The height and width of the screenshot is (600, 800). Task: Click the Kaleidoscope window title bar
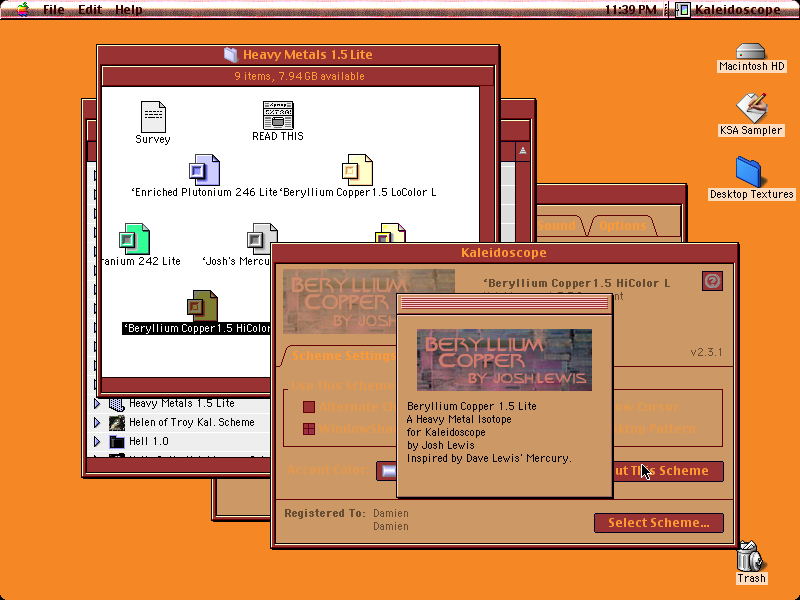[x=504, y=253]
